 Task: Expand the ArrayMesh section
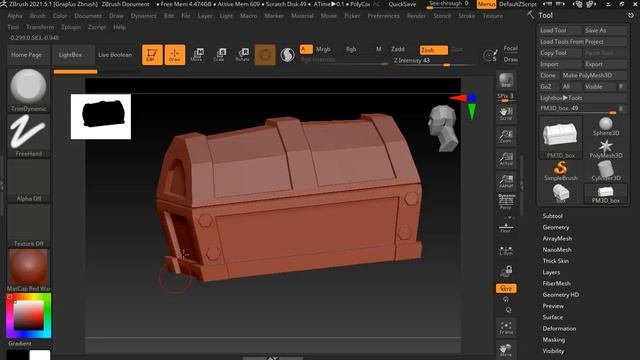pyautogui.click(x=557, y=238)
